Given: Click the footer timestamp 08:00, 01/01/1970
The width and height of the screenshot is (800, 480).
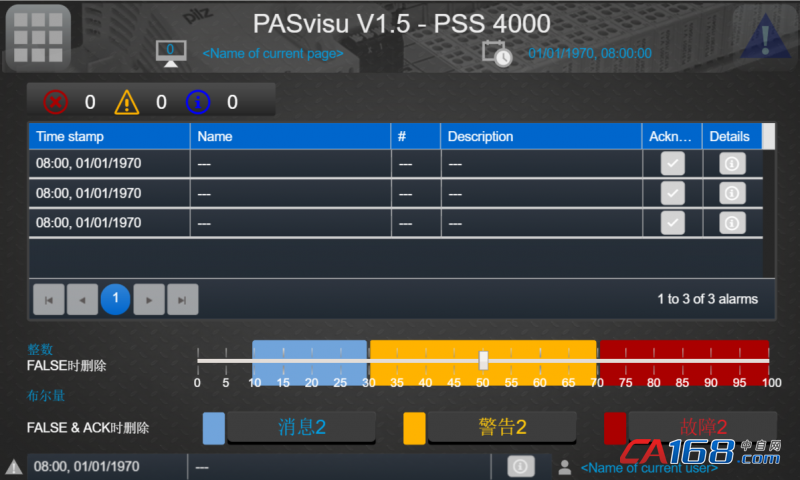Looking at the screenshot, I should 87,466.
